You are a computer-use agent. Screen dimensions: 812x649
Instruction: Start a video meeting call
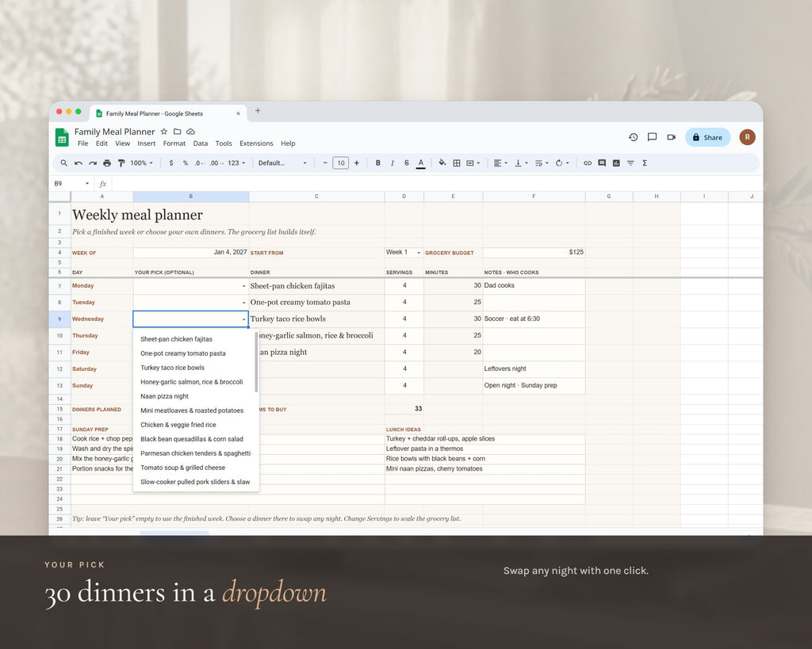tap(672, 137)
